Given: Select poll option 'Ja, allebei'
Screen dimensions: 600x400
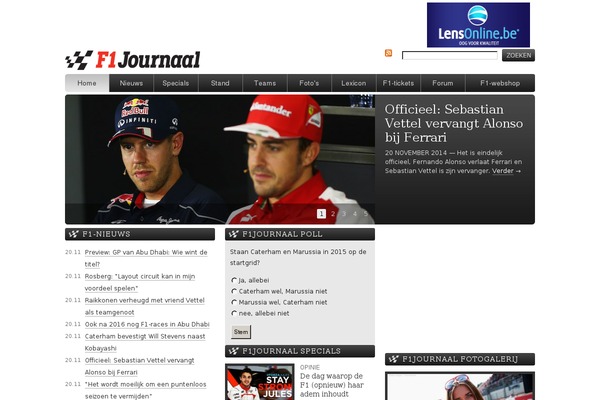Looking at the screenshot, I should tap(234, 280).
